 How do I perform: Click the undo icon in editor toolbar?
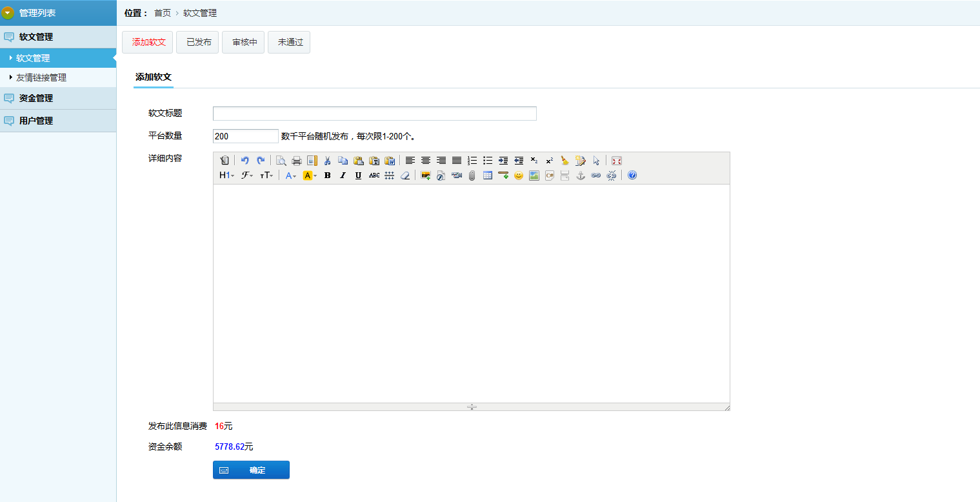tap(245, 161)
